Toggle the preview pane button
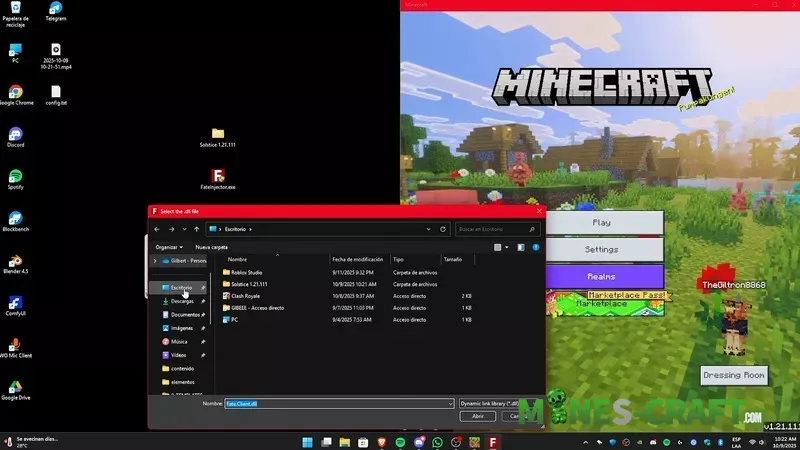 523,246
